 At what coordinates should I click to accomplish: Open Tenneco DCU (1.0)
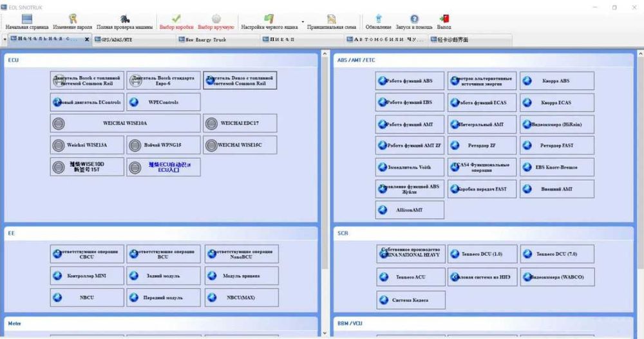(x=482, y=254)
